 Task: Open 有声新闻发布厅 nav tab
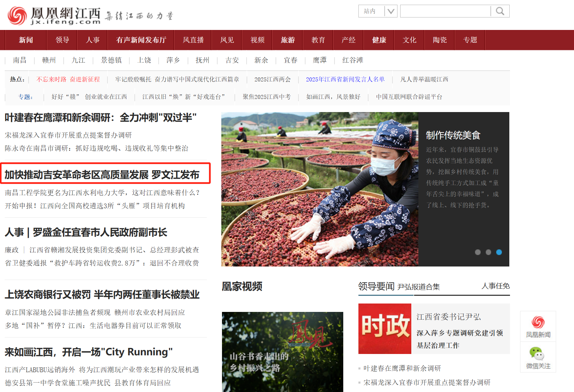coord(141,40)
